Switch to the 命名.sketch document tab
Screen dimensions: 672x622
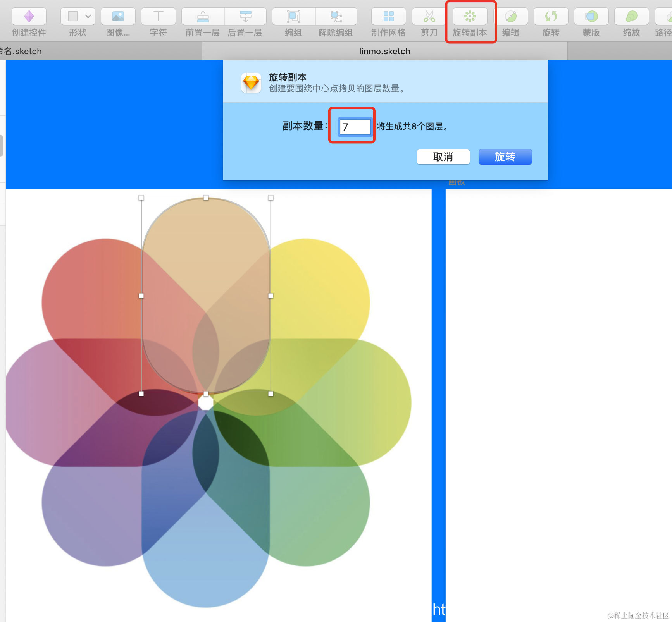click(x=101, y=51)
